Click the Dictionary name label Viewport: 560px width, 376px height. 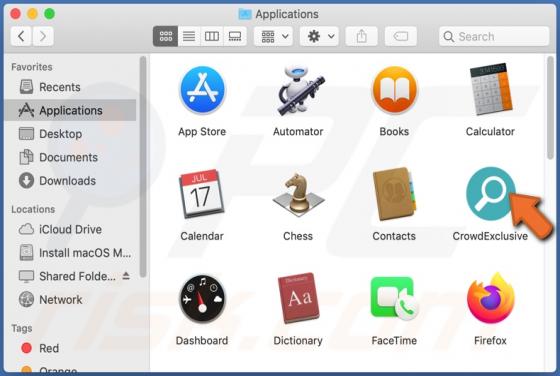tap(298, 341)
